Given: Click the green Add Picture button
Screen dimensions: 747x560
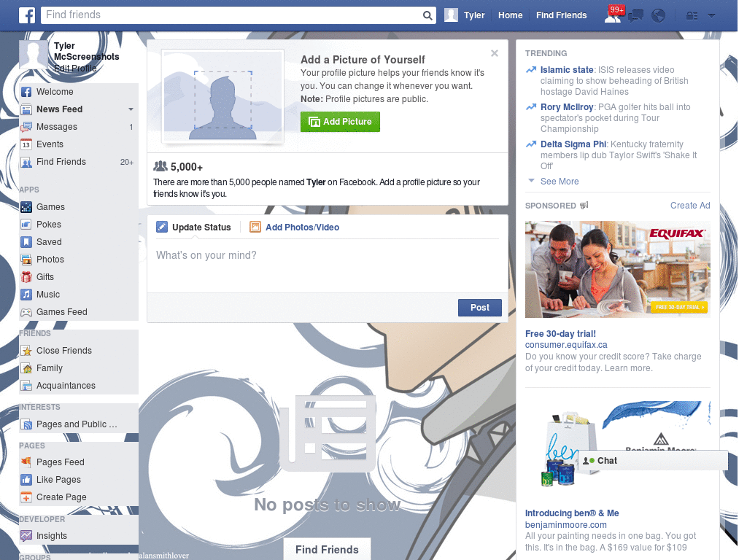Looking at the screenshot, I should (340, 122).
